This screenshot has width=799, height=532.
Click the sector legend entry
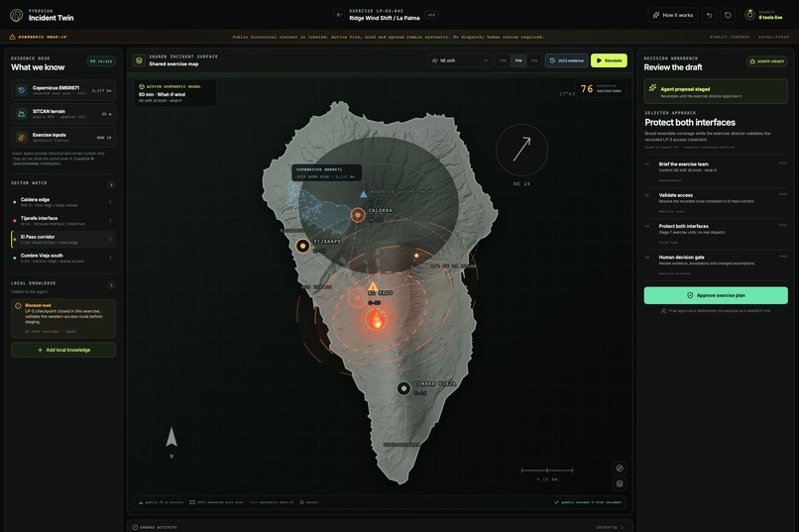pos(309,502)
